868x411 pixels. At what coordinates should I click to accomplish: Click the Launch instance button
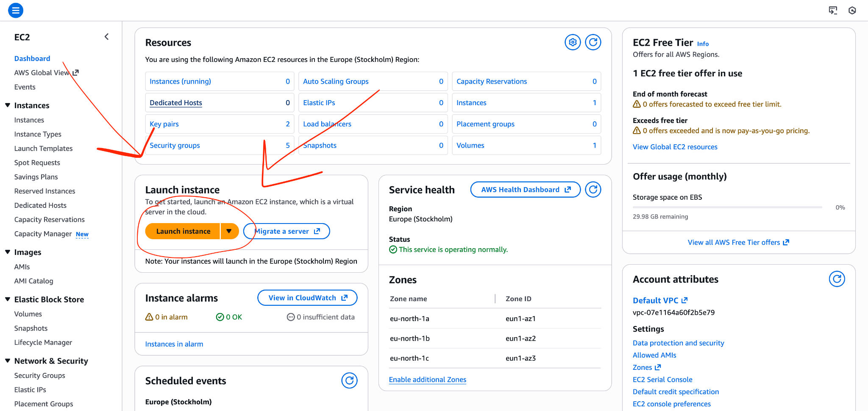pyautogui.click(x=182, y=231)
